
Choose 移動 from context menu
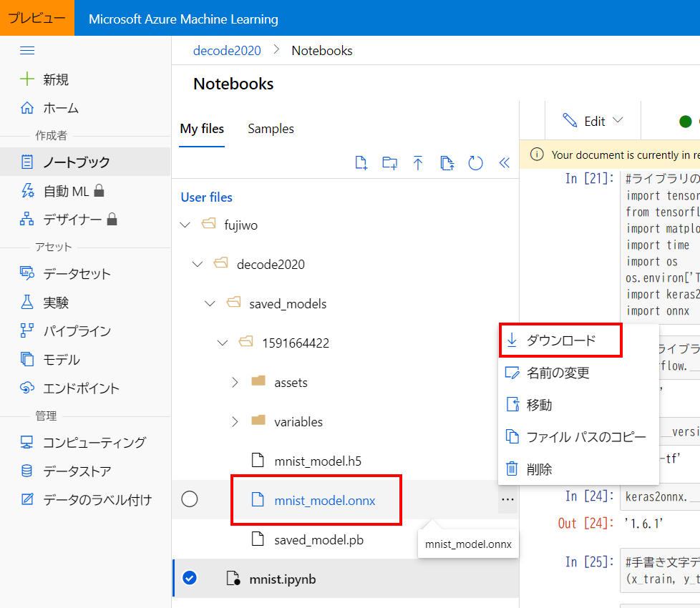(578, 405)
